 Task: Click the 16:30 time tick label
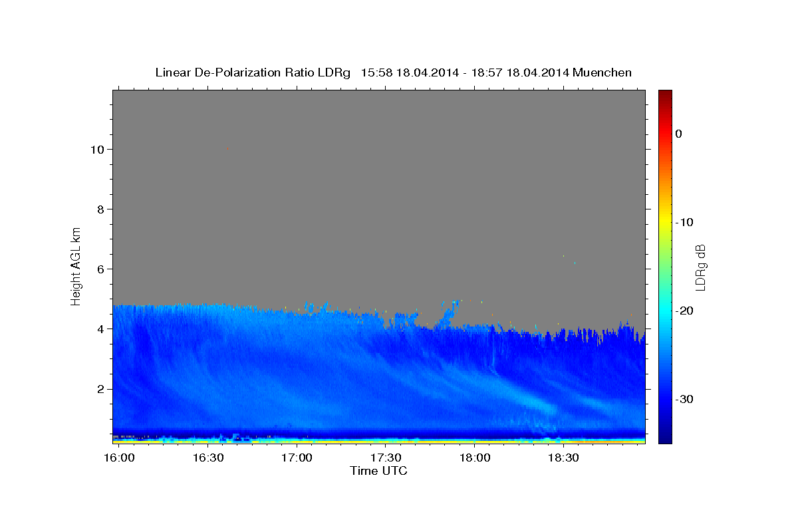click(207, 458)
